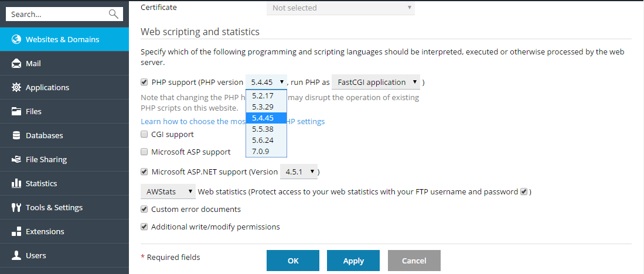The height and width of the screenshot is (274, 644).
Task: Expand the ASP.NET version 4.5.1 dropdown
Action: 299,172
